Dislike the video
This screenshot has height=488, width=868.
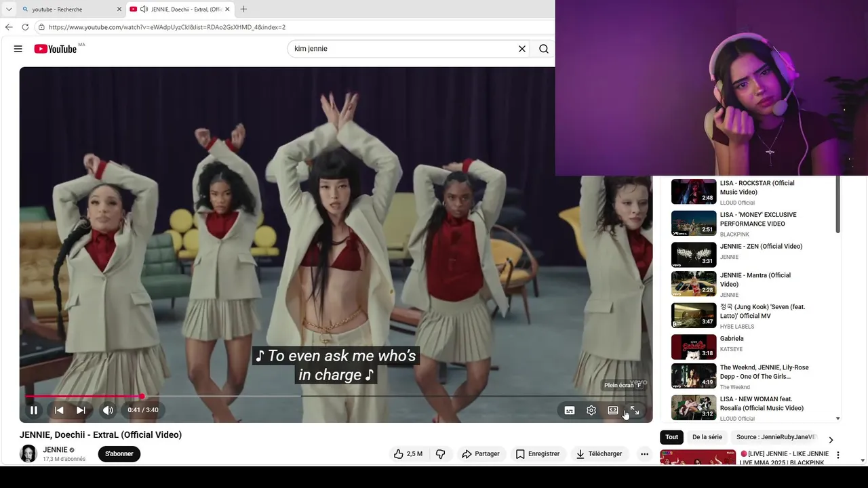(x=440, y=454)
